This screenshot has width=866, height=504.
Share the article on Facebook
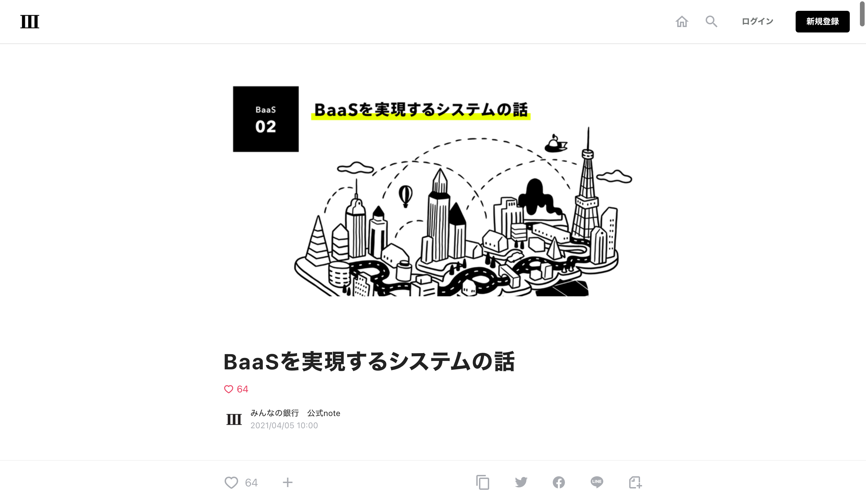[559, 482]
